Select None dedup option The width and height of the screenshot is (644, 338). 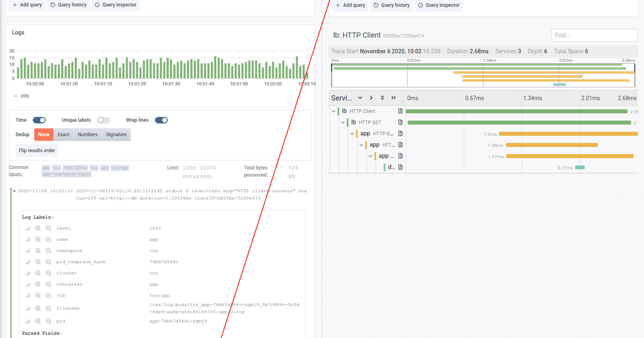click(44, 135)
